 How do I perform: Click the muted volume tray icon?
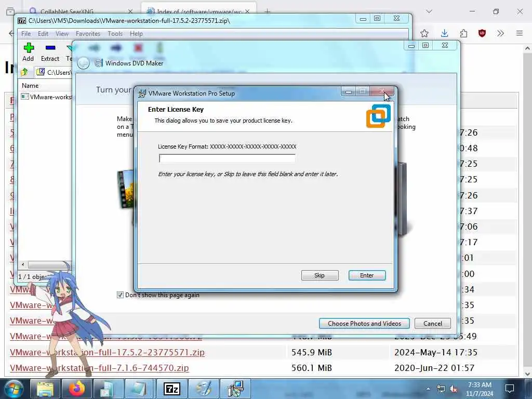[453, 389]
